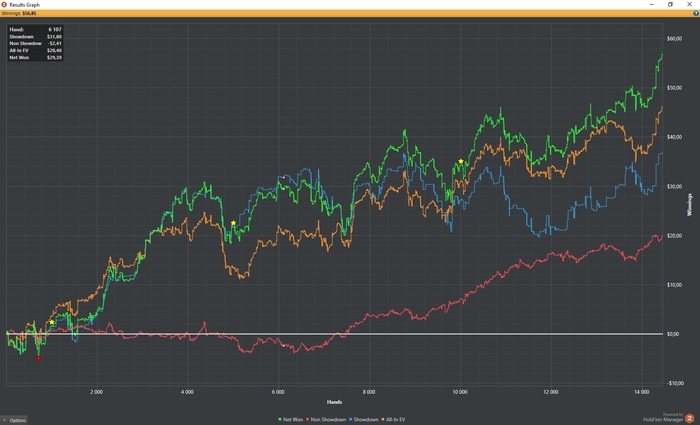The image size is (700, 425).
Task: Click the Hold'em Manager 2 logo badge
Action: [689, 418]
